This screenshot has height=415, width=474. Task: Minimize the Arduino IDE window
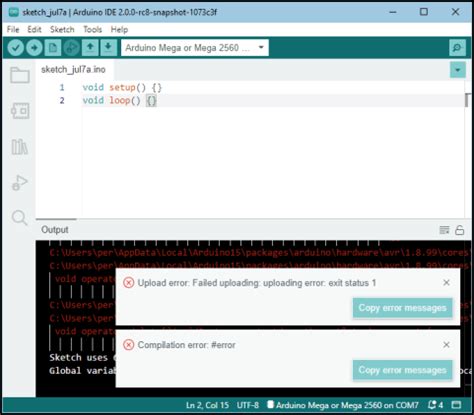click(x=393, y=12)
